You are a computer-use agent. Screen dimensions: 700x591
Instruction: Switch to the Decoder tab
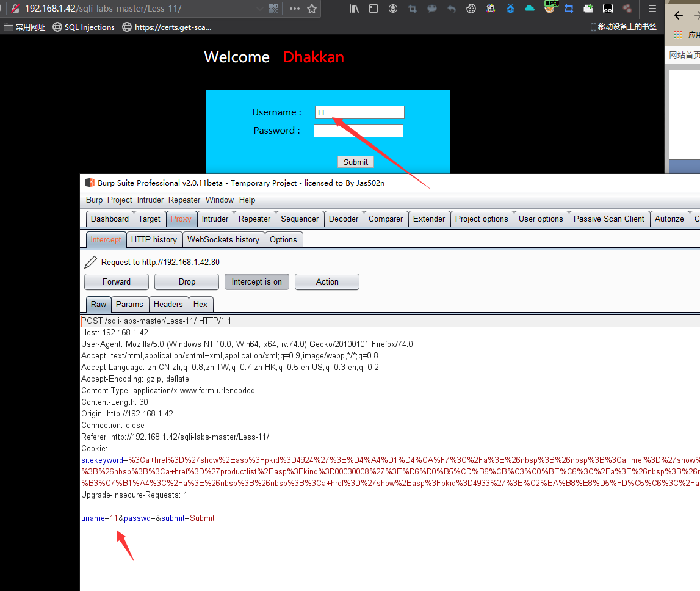click(344, 219)
